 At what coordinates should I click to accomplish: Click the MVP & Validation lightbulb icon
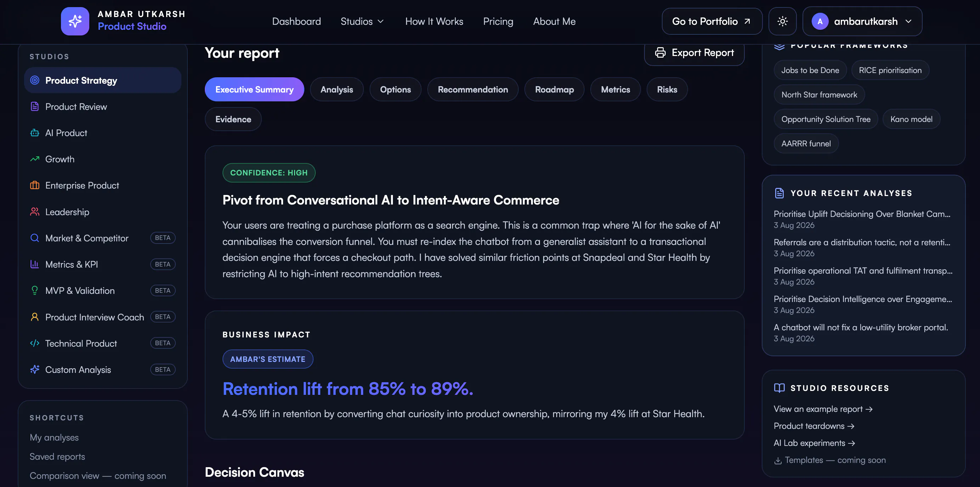click(x=35, y=290)
